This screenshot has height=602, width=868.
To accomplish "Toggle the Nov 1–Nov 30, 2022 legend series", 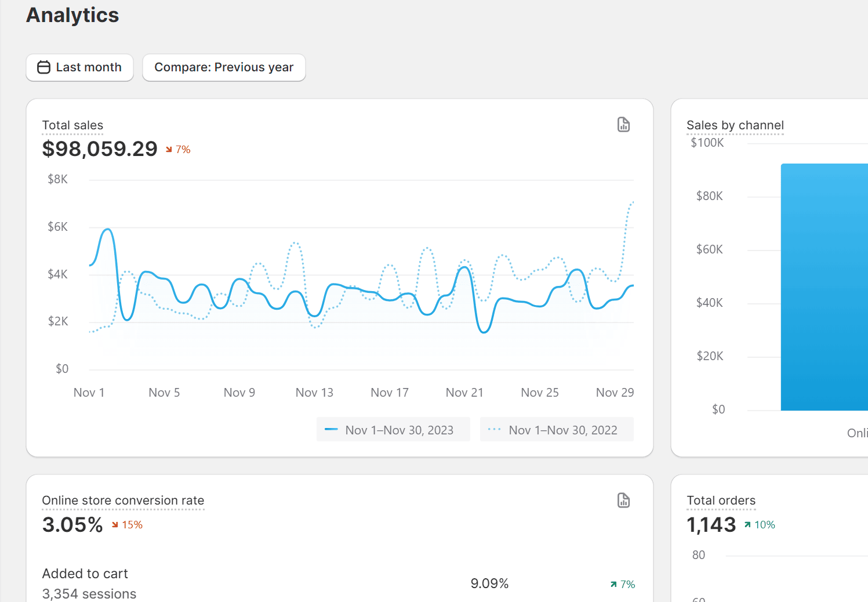I will (x=557, y=430).
